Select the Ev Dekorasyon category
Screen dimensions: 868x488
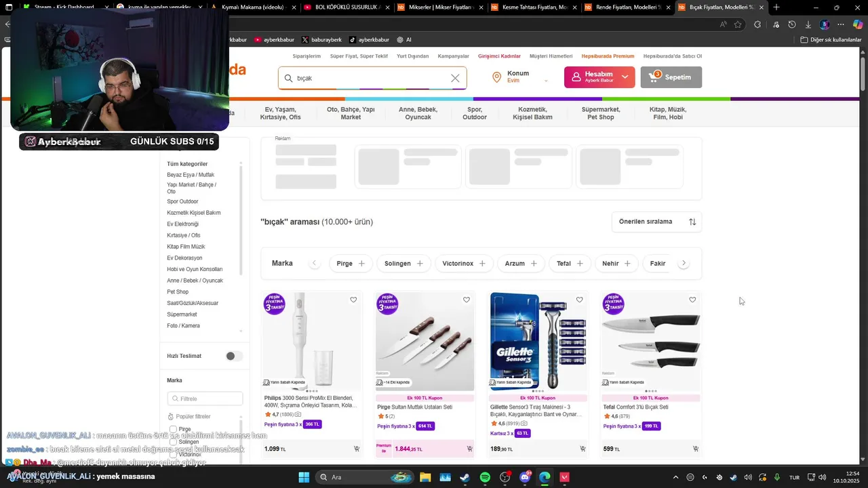point(184,258)
